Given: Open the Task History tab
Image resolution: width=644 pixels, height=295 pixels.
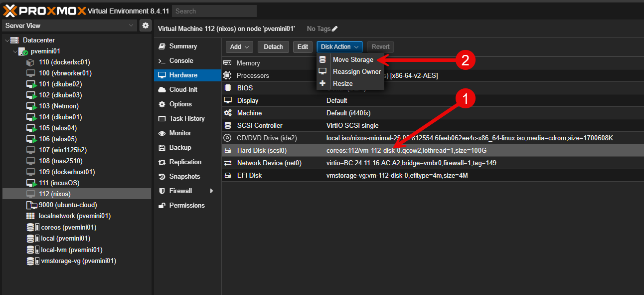Looking at the screenshot, I should point(187,118).
